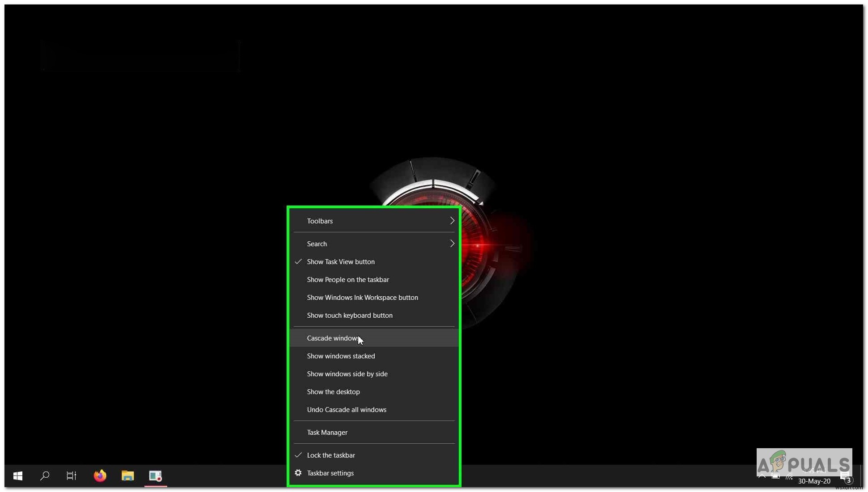The height and width of the screenshot is (492, 868).
Task: Open Task Manager application
Action: [x=327, y=432]
